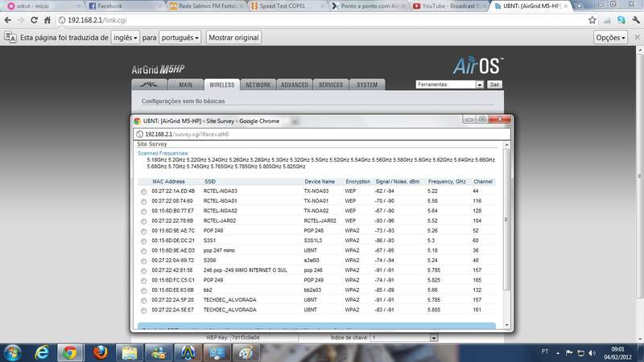The height and width of the screenshot is (362, 644).
Task: Open the SERVICES tab
Action: coord(331,84)
